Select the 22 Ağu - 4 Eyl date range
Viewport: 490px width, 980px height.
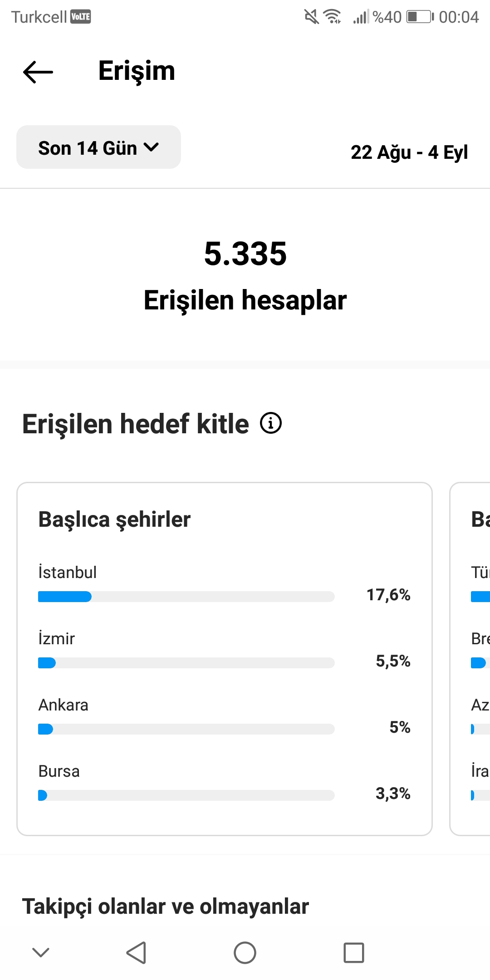coord(409,152)
